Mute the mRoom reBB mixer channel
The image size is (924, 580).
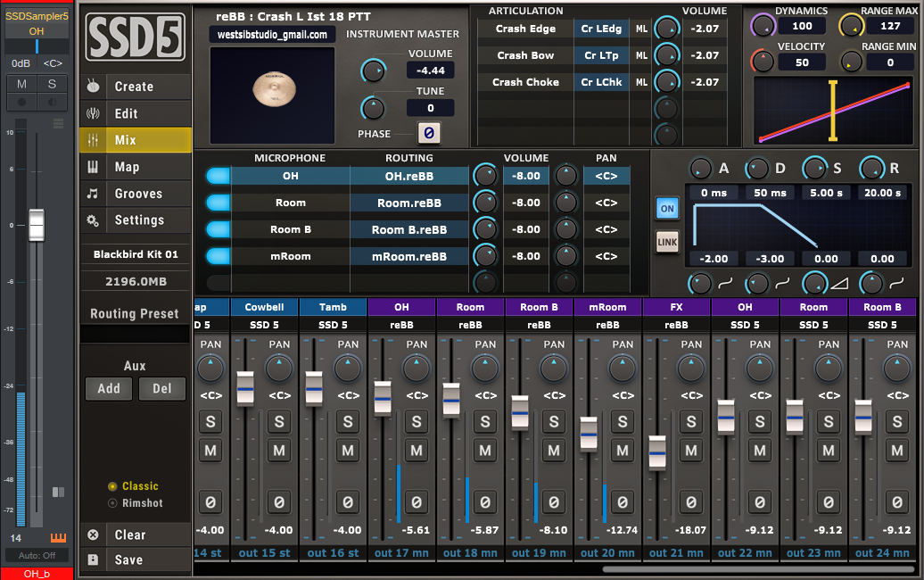[x=623, y=451]
